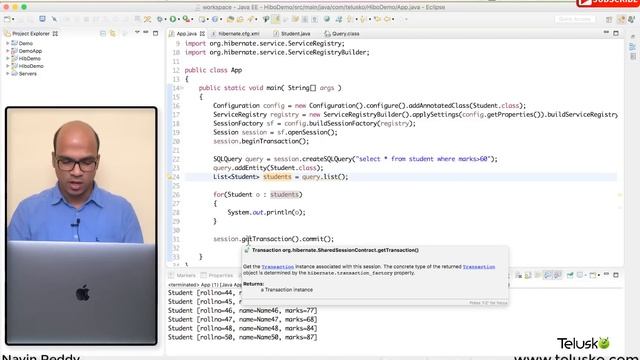Select the Project Explorer tab
This screenshot has height=360, width=640.
pos(31,33)
